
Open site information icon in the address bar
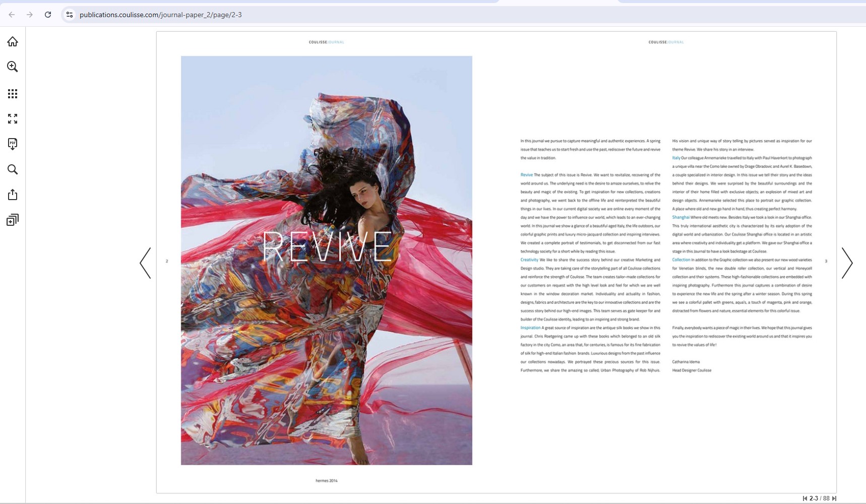[70, 15]
